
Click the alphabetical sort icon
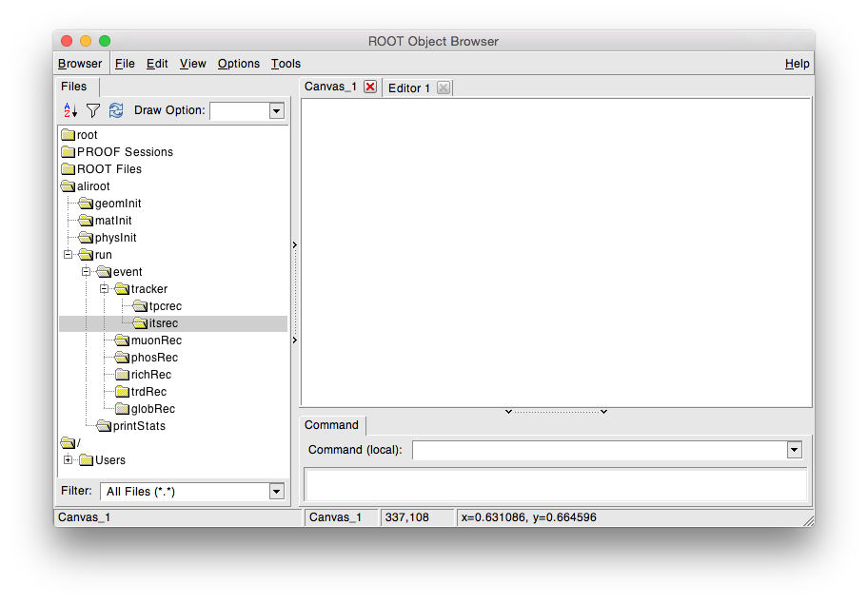coord(70,110)
